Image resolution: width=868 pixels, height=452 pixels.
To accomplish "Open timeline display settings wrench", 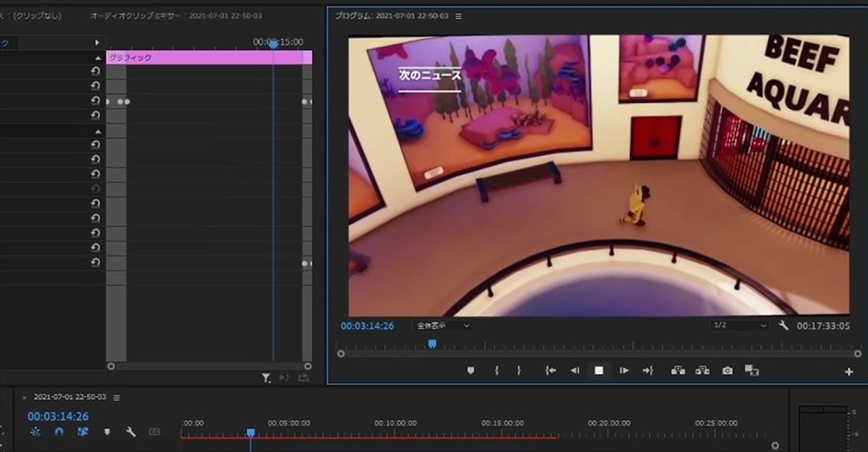I will pyautogui.click(x=131, y=432).
